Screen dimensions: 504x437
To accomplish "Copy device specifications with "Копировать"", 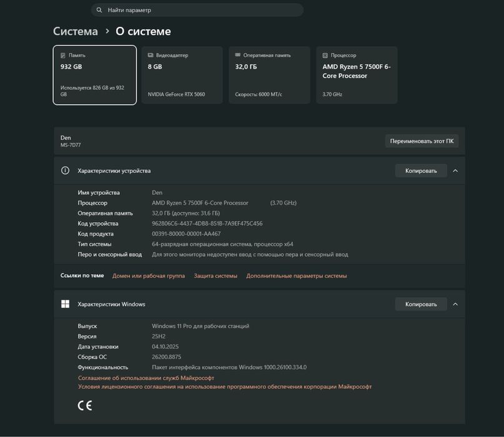I will [421, 170].
